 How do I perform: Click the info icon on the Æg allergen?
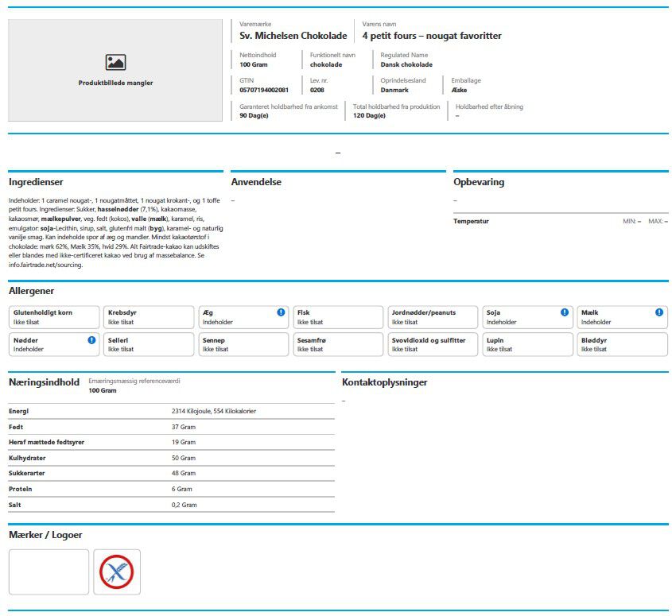pyautogui.click(x=281, y=312)
